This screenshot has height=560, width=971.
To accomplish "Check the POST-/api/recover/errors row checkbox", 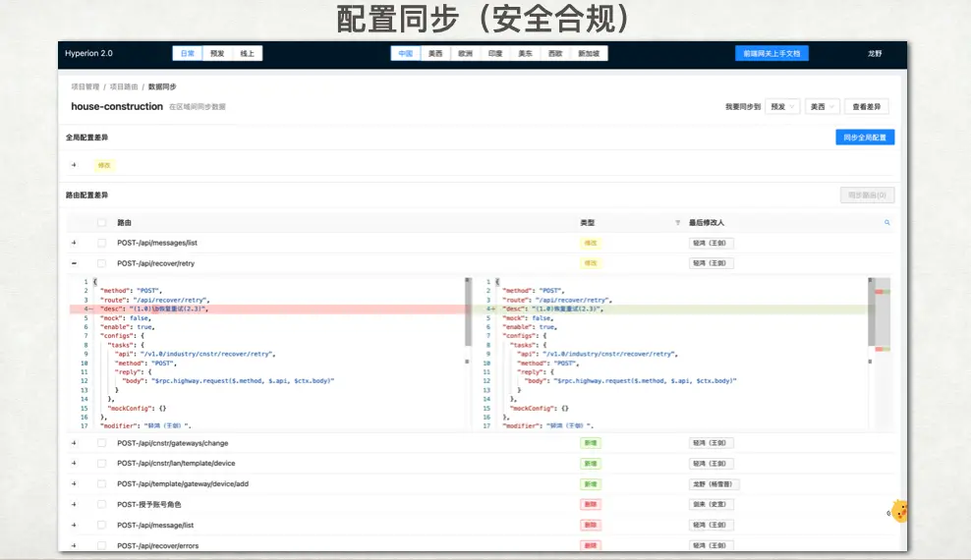I will click(x=101, y=546).
